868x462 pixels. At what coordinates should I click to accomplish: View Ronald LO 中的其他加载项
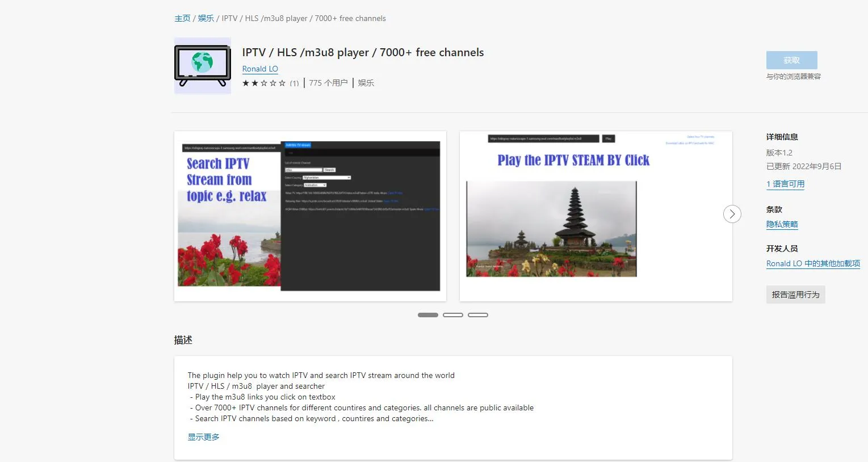pos(813,263)
